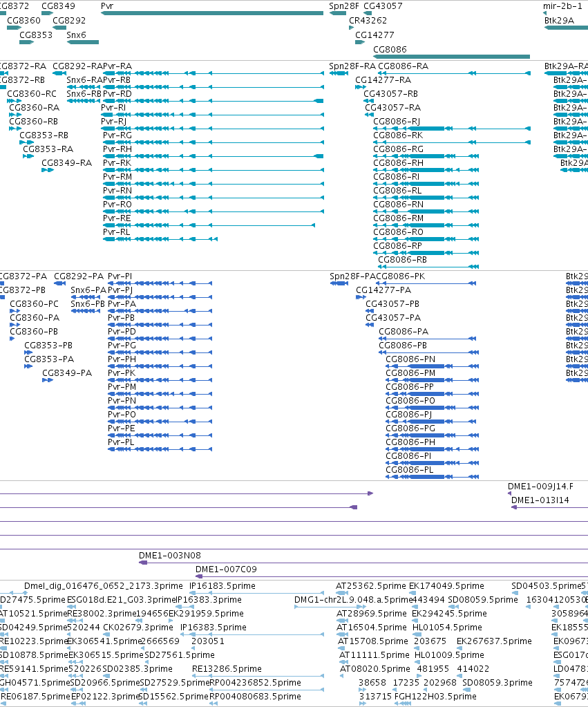This screenshot has height=707, width=588.
Task: Select the 'CG43057-PB' protein label
Action: (392, 303)
